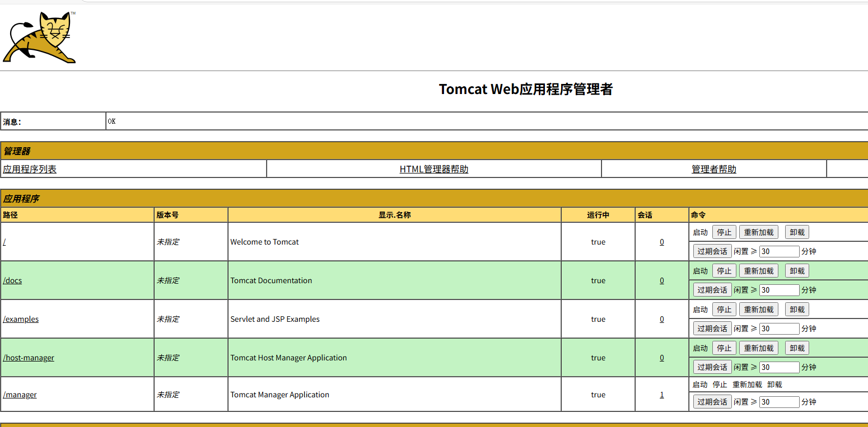The width and height of the screenshot is (868, 427).
Task: Open the /examples application link
Action: coord(21,319)
